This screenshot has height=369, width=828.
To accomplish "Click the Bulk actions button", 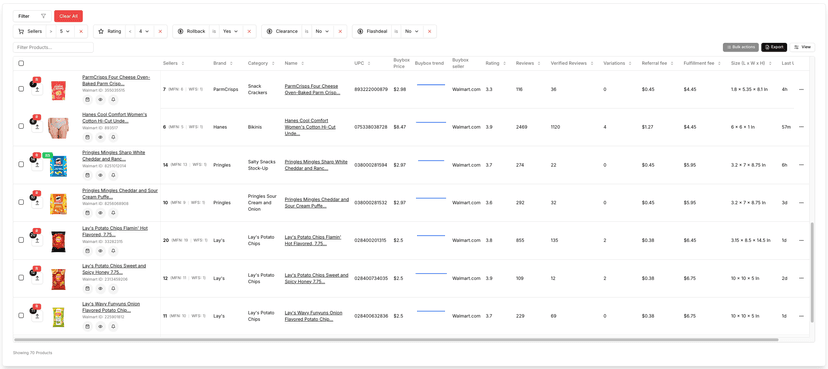I will (741, 47).
